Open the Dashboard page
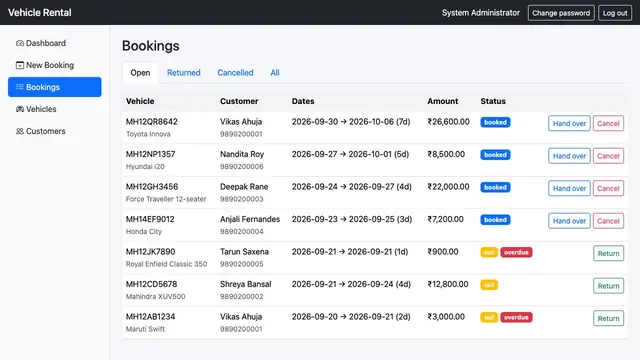 55,43
